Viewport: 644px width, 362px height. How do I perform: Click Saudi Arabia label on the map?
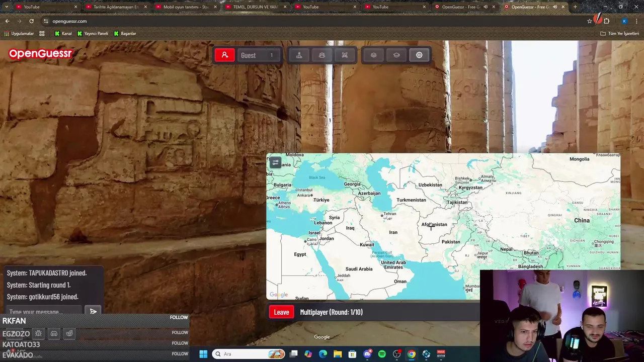pyautogui.click(x=359, y=269)
